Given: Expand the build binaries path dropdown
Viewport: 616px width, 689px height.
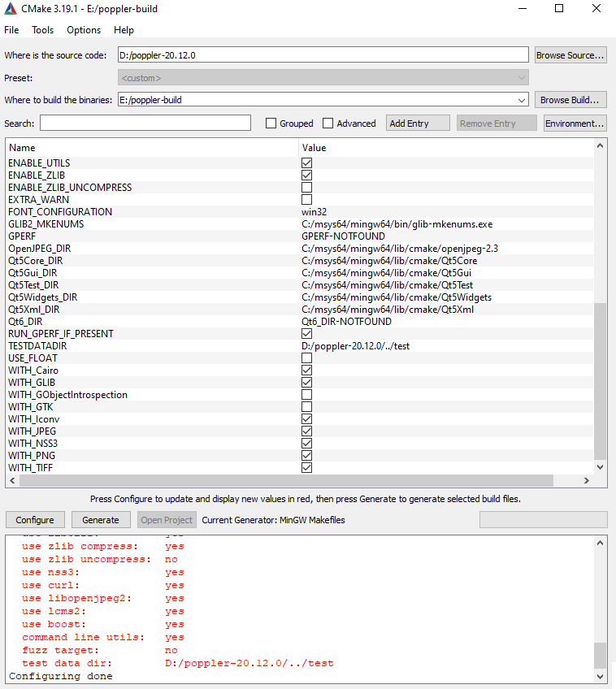Looking at the screenshot, I should coord(521,100).
